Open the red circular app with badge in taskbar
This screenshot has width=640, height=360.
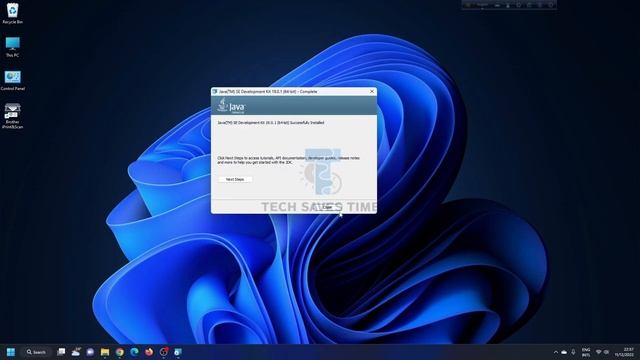click(164, 352)
